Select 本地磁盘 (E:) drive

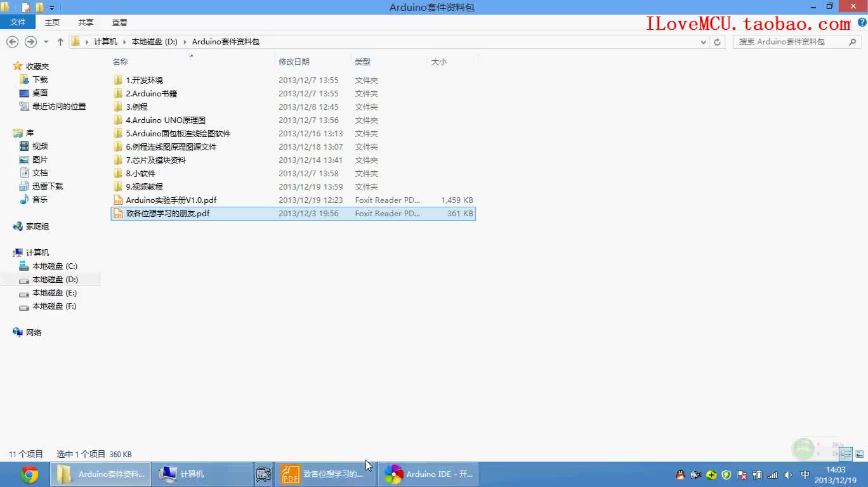click(55, 292)
